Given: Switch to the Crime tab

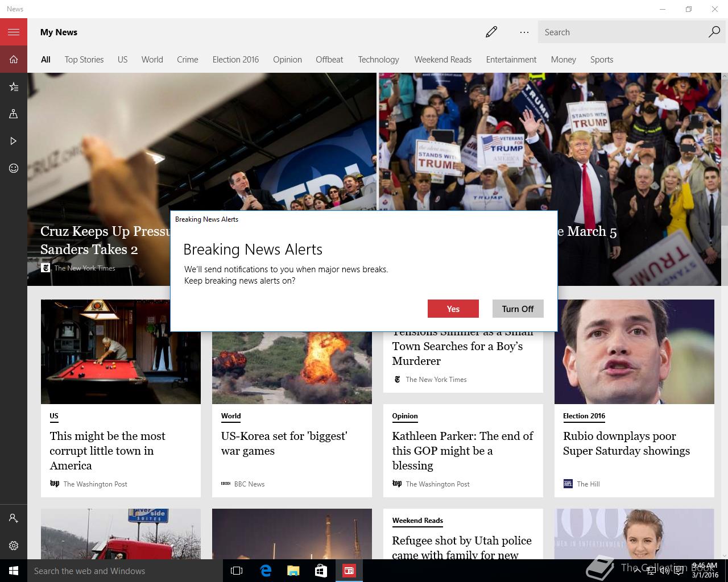Looking at the screenshot, I should [x=188, y=59].
